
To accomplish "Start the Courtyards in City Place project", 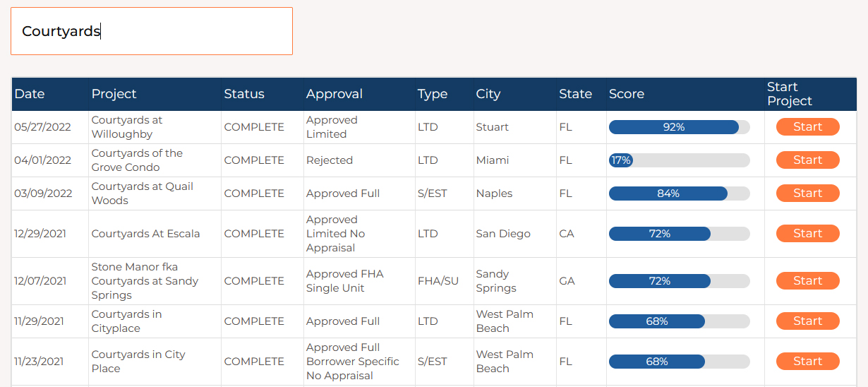I will click(x=807, y=362).
